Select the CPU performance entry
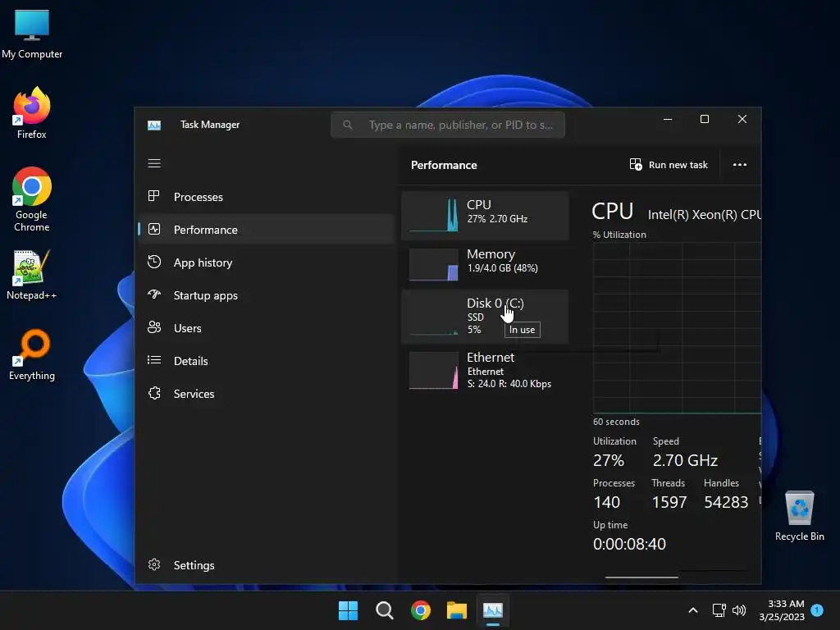The height and width of the screenshot is (630, 840). click(485, 216)
